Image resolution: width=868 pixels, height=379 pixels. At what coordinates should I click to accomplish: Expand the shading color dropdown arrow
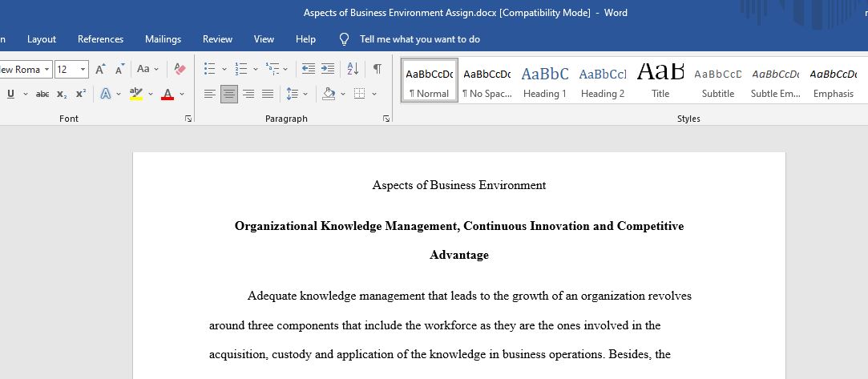coord(343,94)
